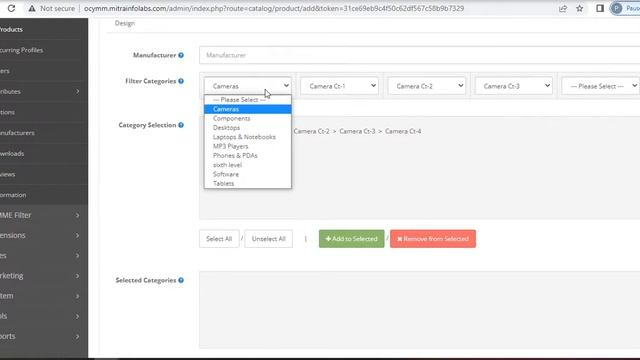Choose sixth level option in list

(248, 165)
